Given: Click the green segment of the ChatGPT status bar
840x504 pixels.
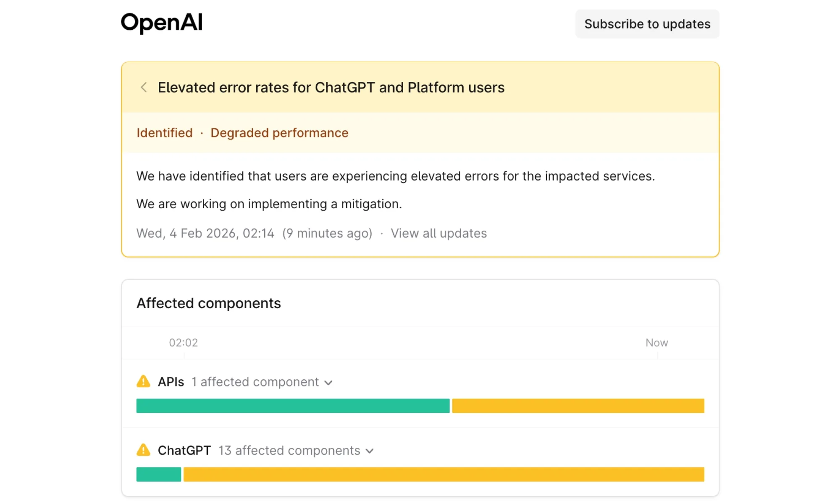Looking at the screenshot, I should [x=158, y=475].
